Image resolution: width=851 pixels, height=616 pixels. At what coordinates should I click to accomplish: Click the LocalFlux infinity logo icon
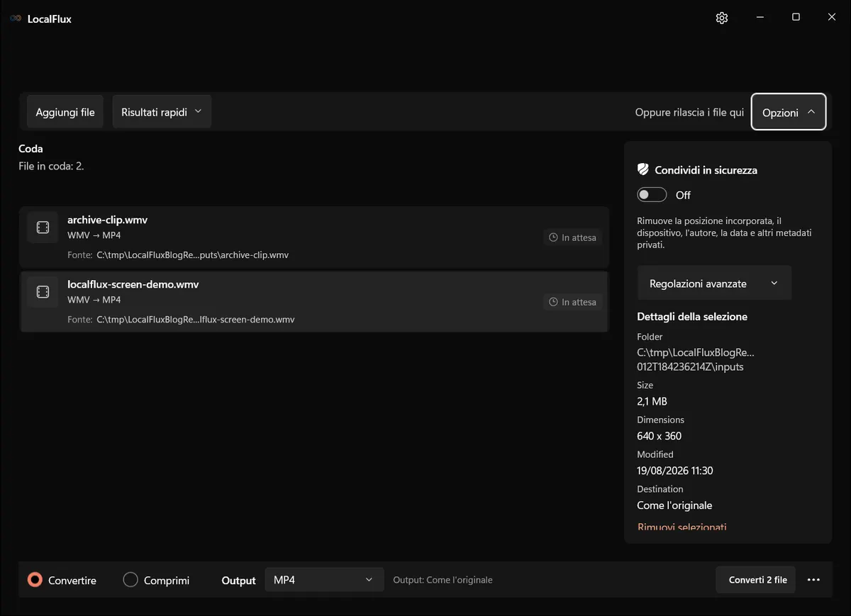pos(16,18)
